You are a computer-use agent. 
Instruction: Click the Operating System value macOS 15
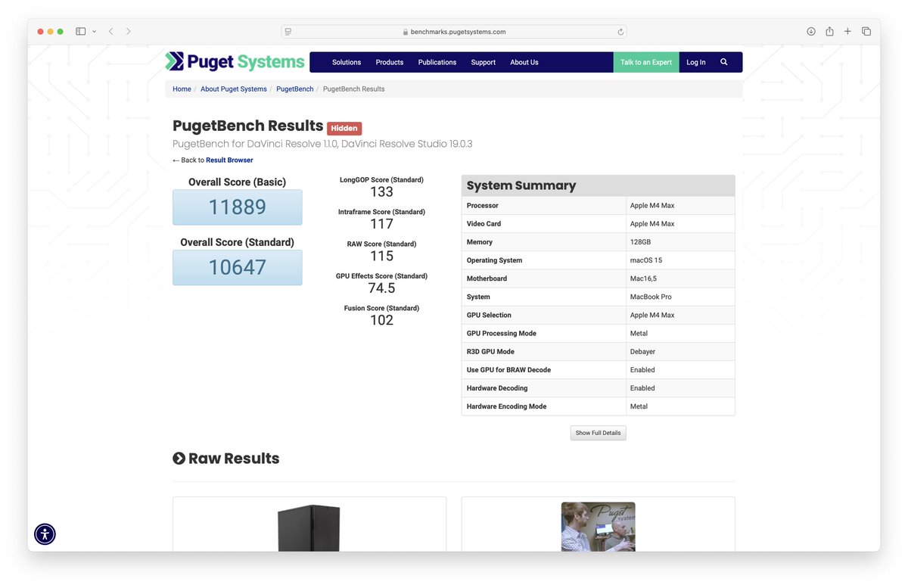[x=646, y=260]
